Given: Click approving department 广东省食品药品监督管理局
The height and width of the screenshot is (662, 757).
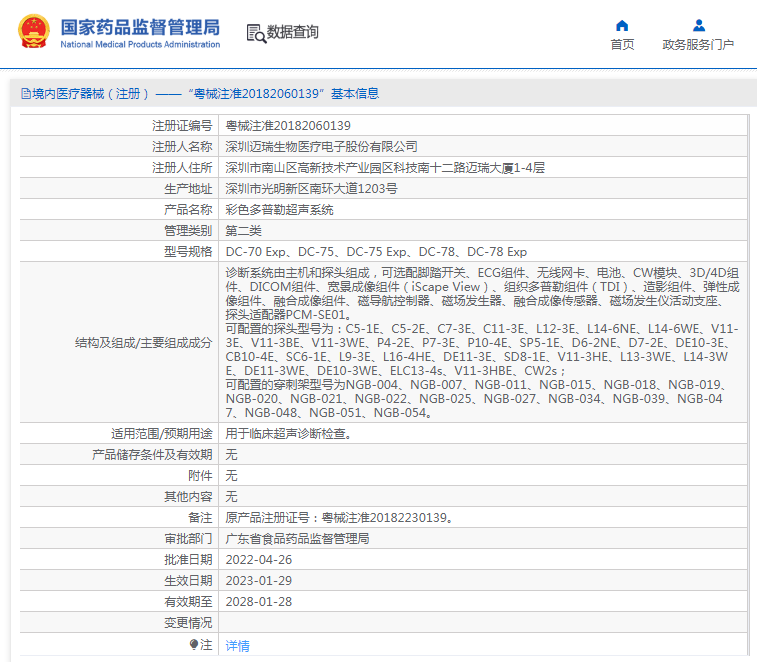Looking at the screenshot, I should tap(297, 538).
